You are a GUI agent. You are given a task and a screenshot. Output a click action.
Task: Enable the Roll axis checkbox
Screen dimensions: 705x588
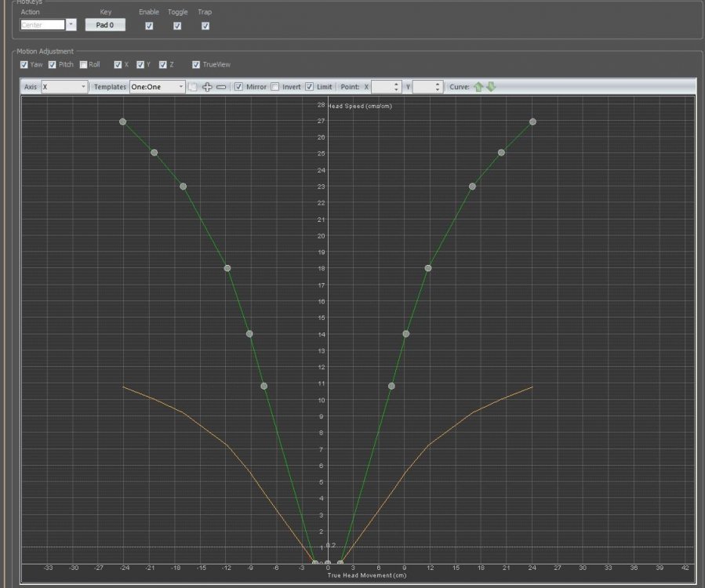[83, 64]
